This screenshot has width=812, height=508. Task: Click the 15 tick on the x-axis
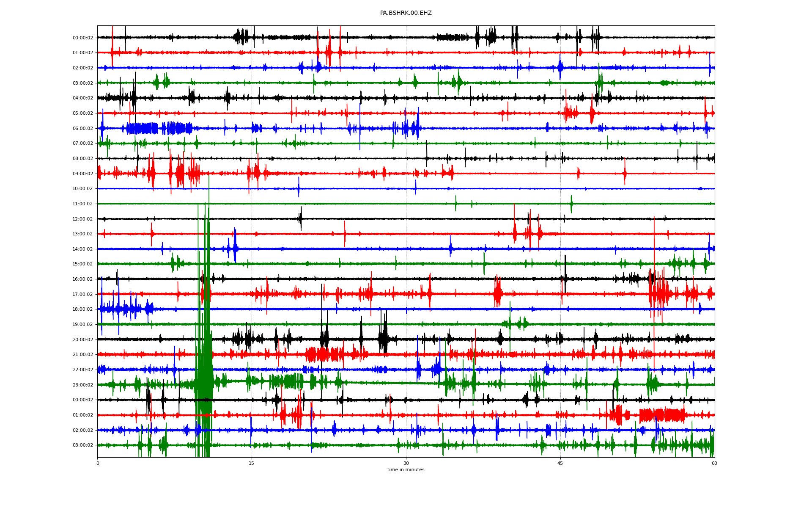tap(252, 463)
